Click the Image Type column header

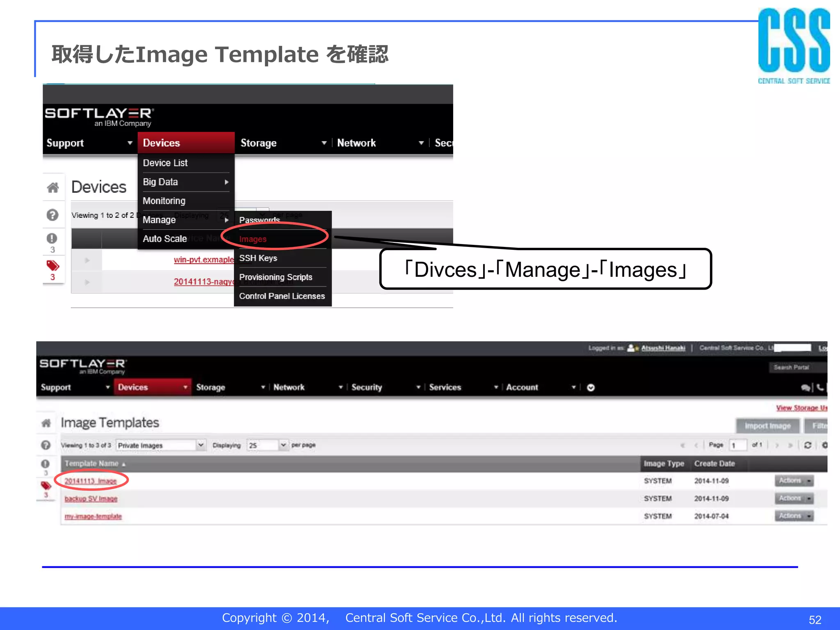(x=664, y=463)
